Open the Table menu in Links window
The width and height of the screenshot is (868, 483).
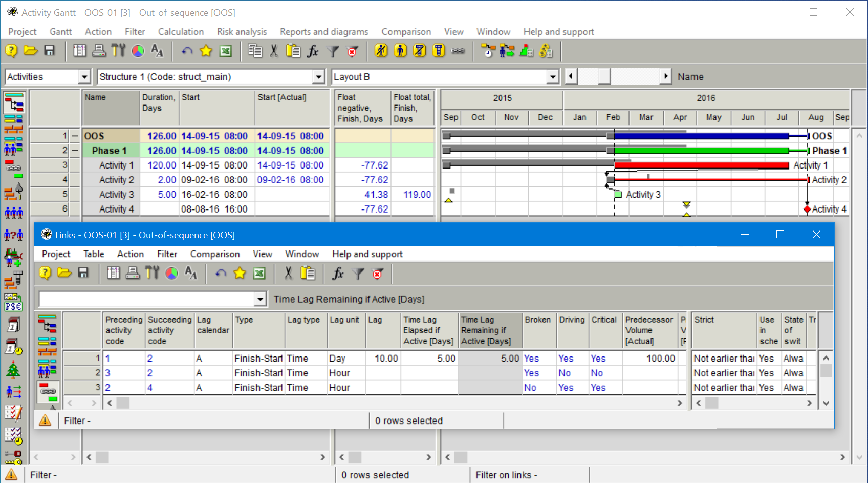(x=94, y=254)
